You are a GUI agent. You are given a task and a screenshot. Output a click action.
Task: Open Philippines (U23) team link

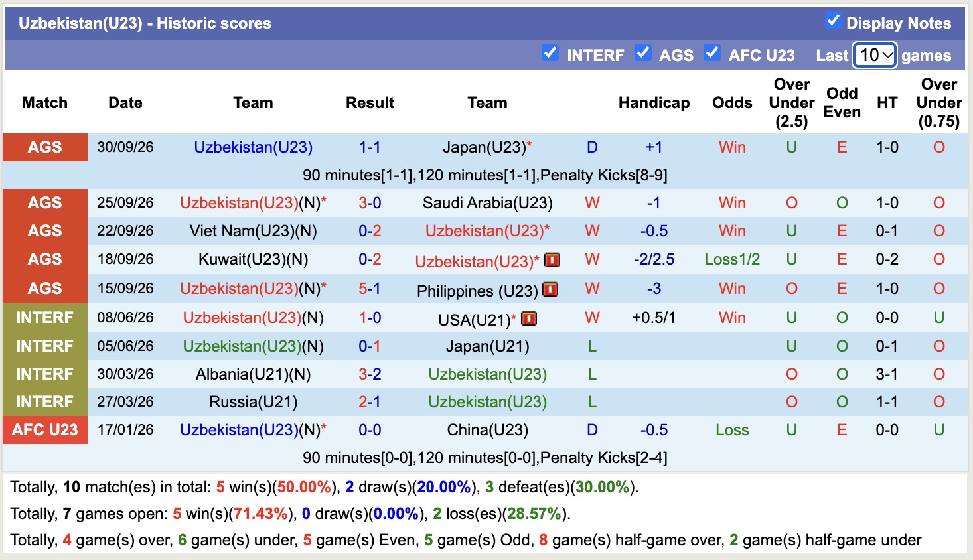click(477, 291)
